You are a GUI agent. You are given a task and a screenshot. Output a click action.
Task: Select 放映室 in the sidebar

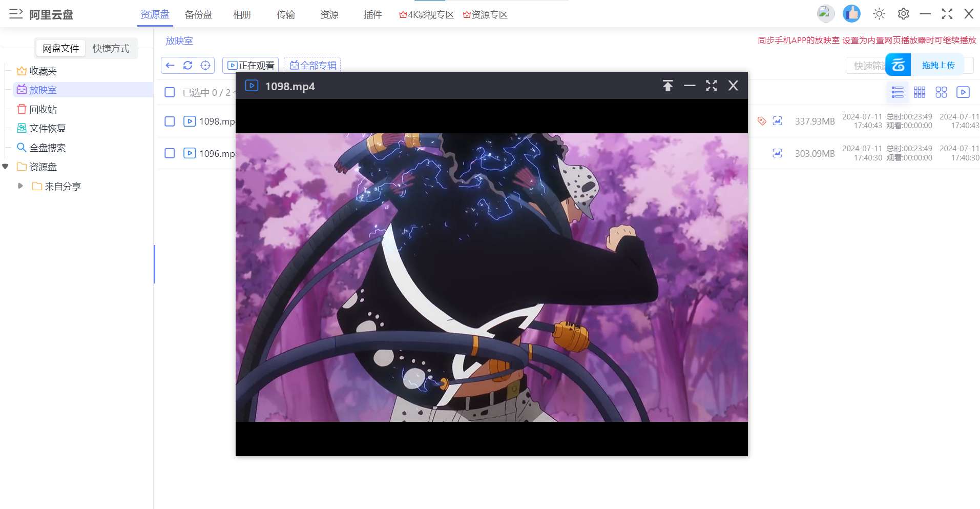click(43, 90)
